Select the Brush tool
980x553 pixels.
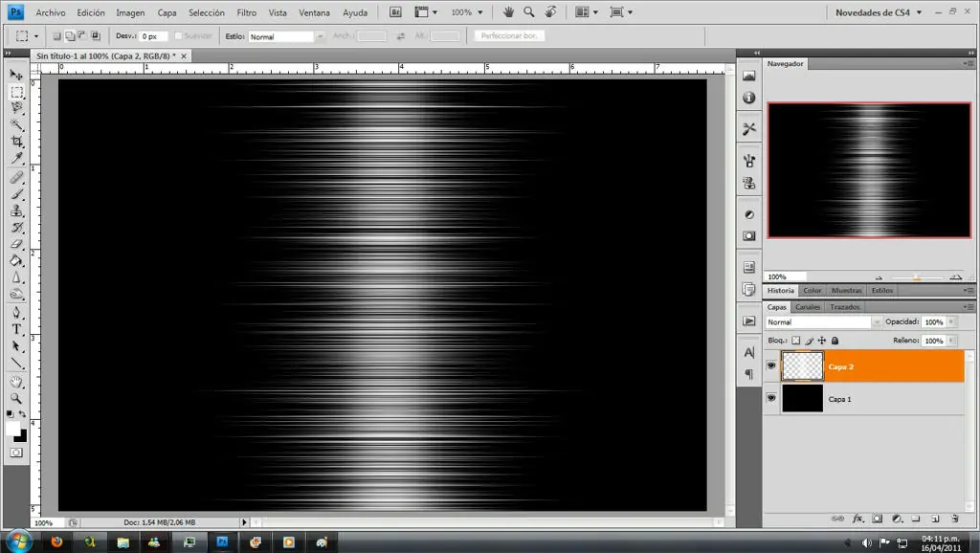[x=16, y=194]
